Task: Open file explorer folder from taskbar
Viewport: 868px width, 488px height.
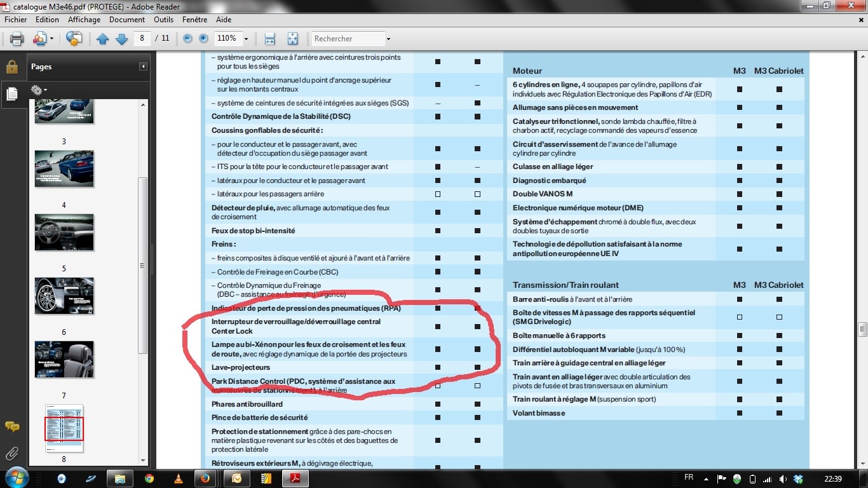Action: click(x=119, y=478)
